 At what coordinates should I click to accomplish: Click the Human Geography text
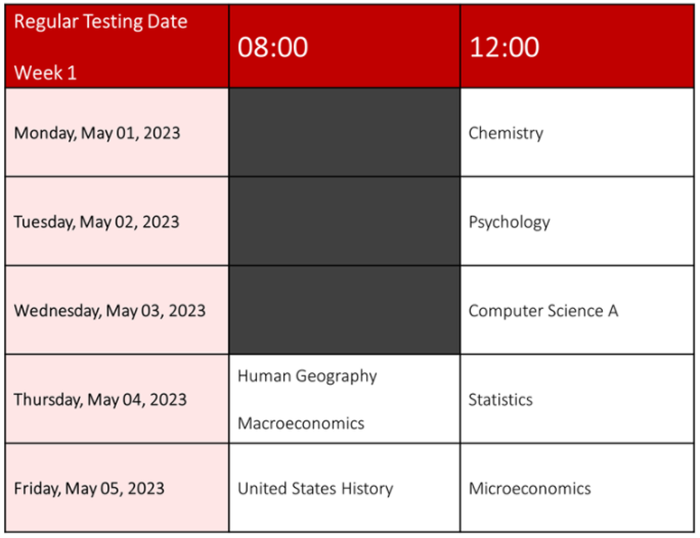tap(307, 376)
